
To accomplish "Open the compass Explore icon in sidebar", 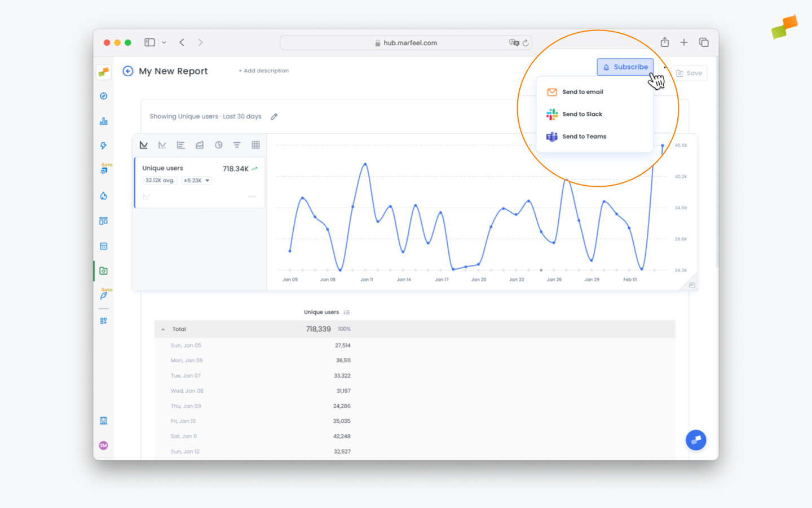I will (x=103, y=96).
